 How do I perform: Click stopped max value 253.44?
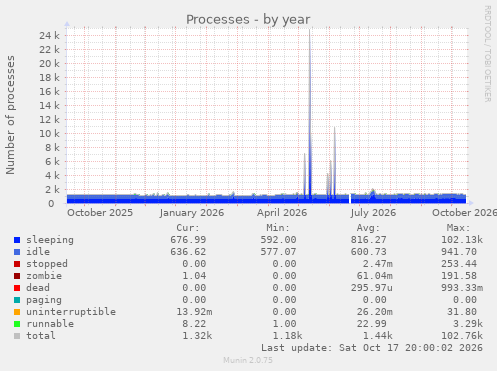(459, 264)
